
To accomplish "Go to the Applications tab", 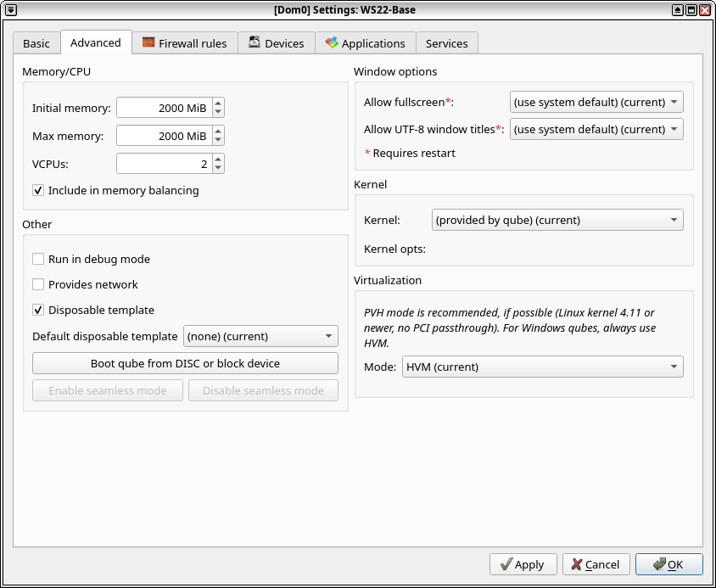I will (366, 43).
